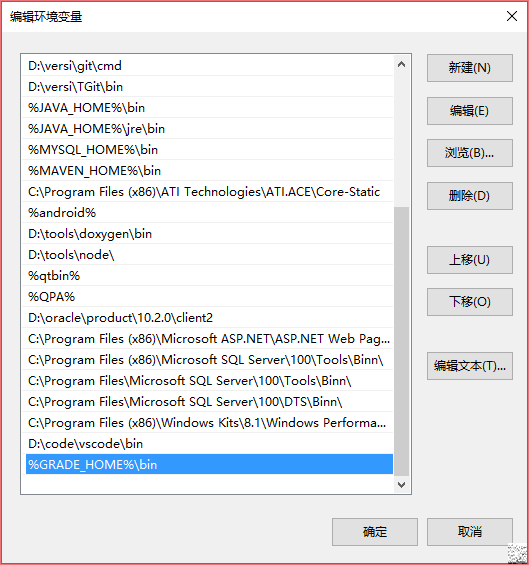Confirm with the 确定 button
The width and height of the screenshot is (529, 565).
click(375, 532)
